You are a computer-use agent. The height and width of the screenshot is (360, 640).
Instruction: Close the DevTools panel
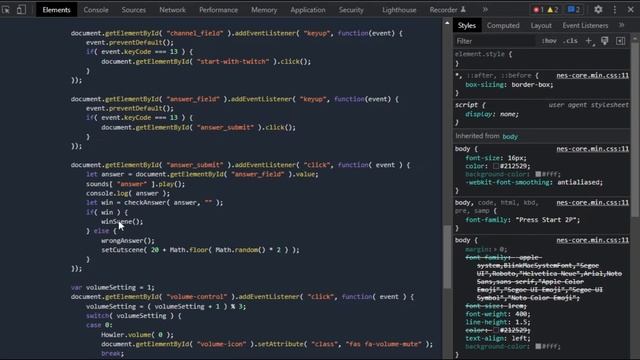point(631,9)
